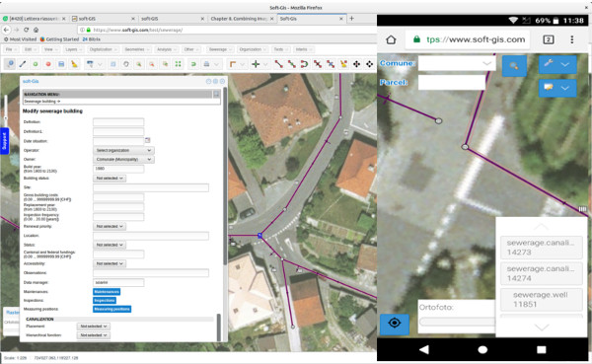Click the blue save disk icon
This screenshot has height=364, width=592.
61,64
